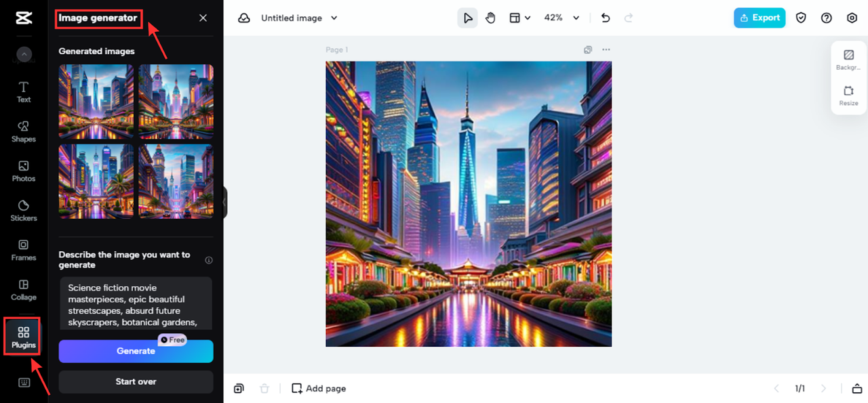Open the help question mark icon
The image size is (868, 403).
pos(826,18)
